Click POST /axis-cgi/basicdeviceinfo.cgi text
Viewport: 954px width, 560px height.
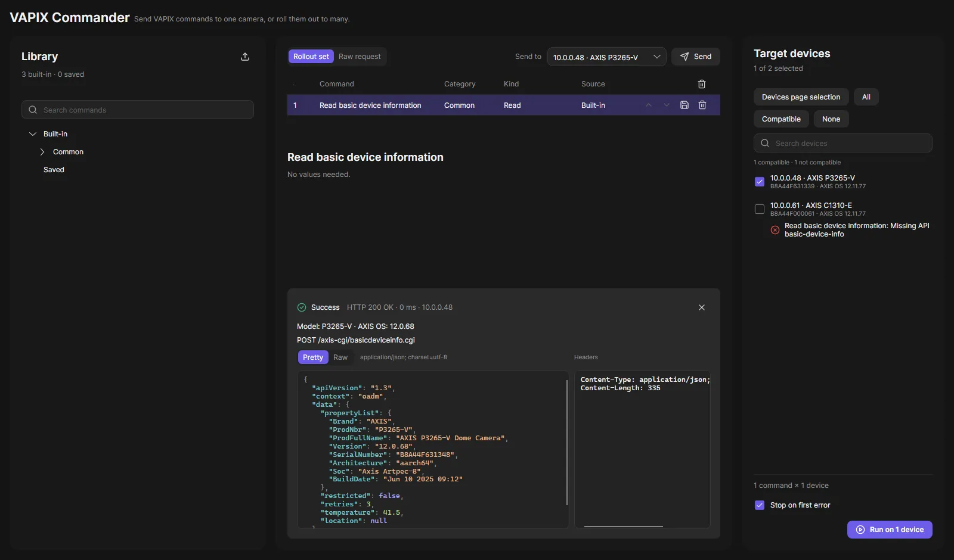click(356, 340)
